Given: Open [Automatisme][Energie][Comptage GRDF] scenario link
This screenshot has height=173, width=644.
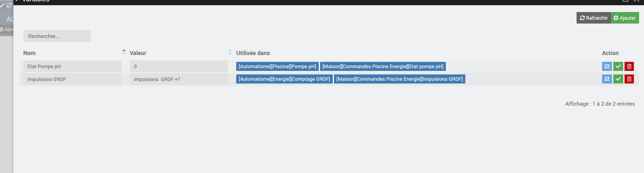Looking at the screenshot, I should [x=284, y=79].
